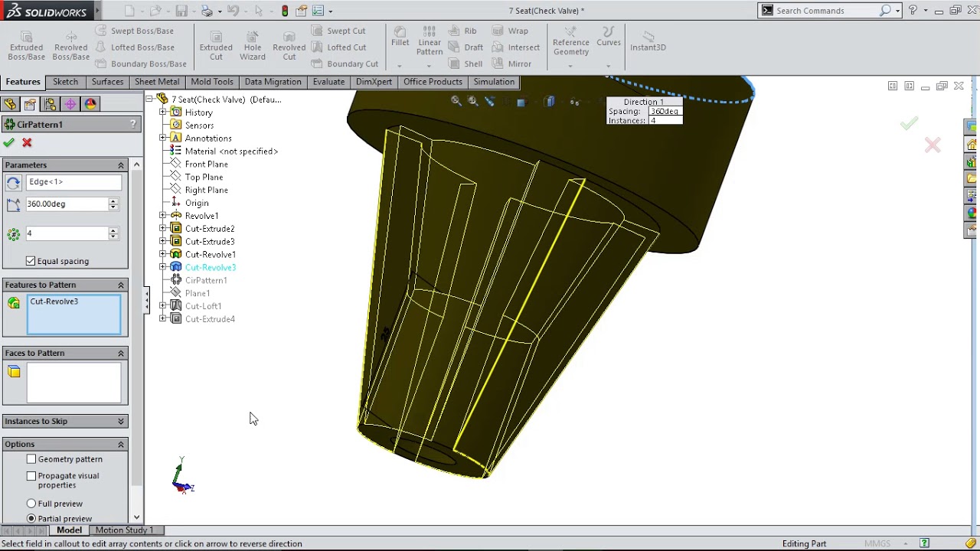Collapse the Features to Pattern section
This screenshot has width=980, height=551.
[x=120, y=285]
